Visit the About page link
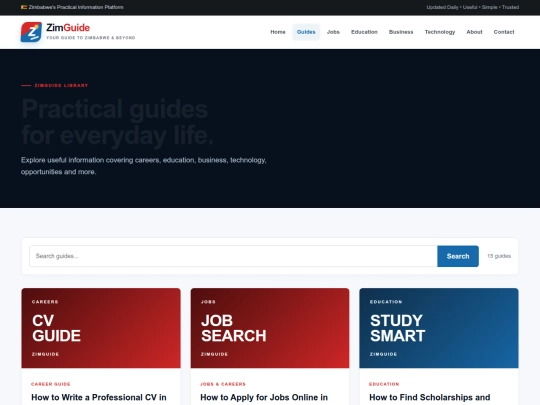The image size is (540, 405). pyautogui.click(x=474, y=32)
